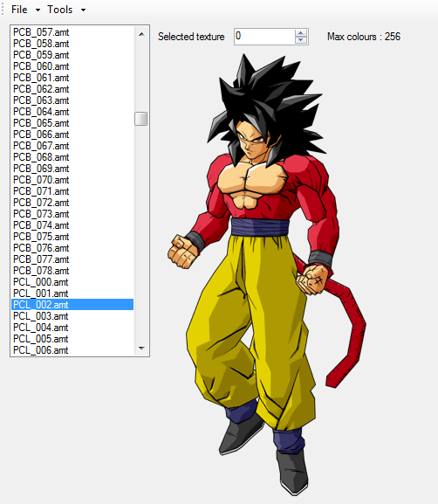The width and height of the screenshot is (438, 504).
Task: Select PCL_001.amt in the list
Action: point(72,293)
